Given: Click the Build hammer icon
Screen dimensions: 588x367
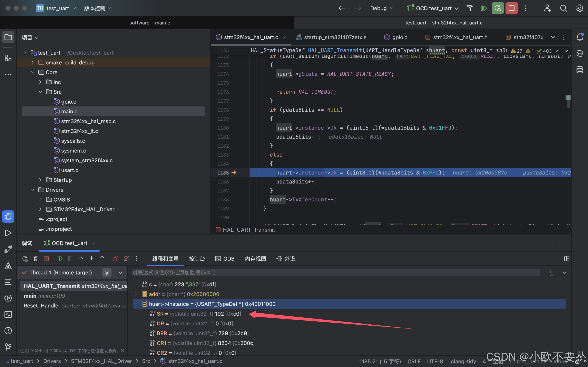Looking at the screenshot, I should tap(470, 8).
